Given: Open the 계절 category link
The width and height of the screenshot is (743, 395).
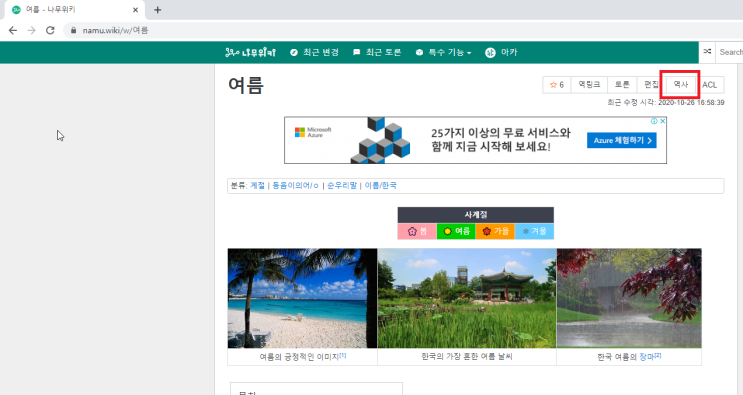Looking at the screenshot, I should point(257,186).
